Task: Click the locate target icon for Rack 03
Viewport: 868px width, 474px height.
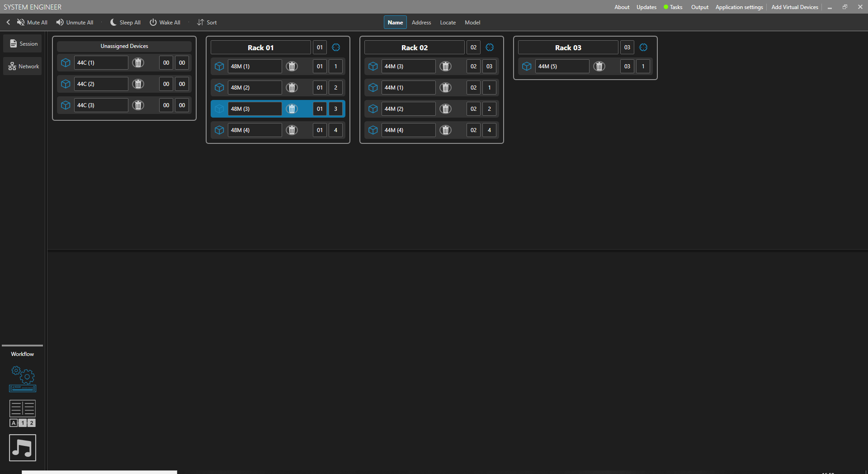Action: click(643, 47)
